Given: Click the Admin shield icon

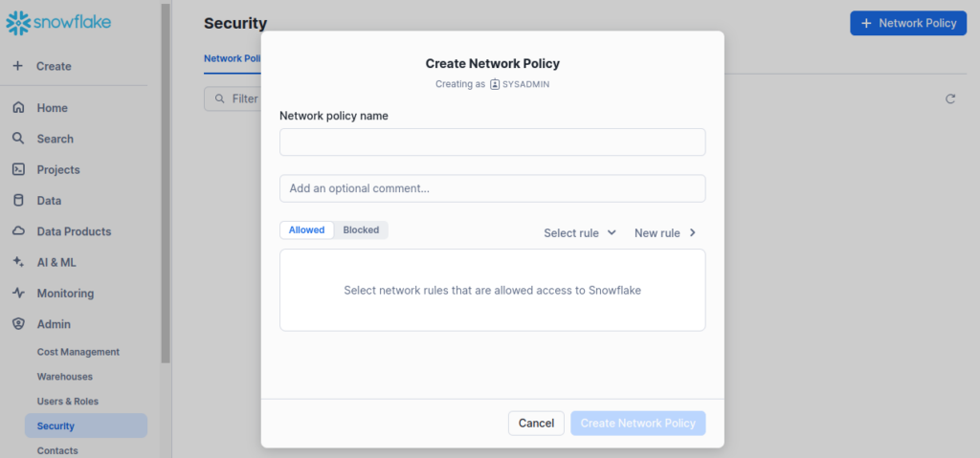Looking at the screenshot, I should click(18, 324).
